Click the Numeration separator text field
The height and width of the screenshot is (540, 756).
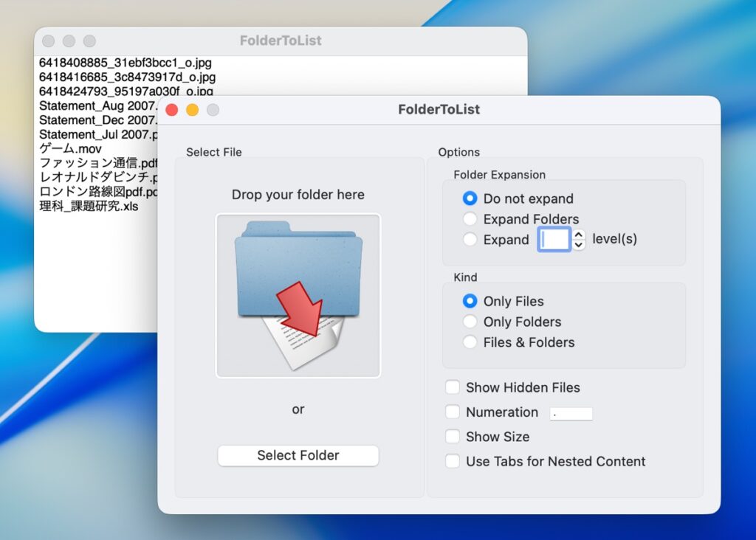point(571,413)
